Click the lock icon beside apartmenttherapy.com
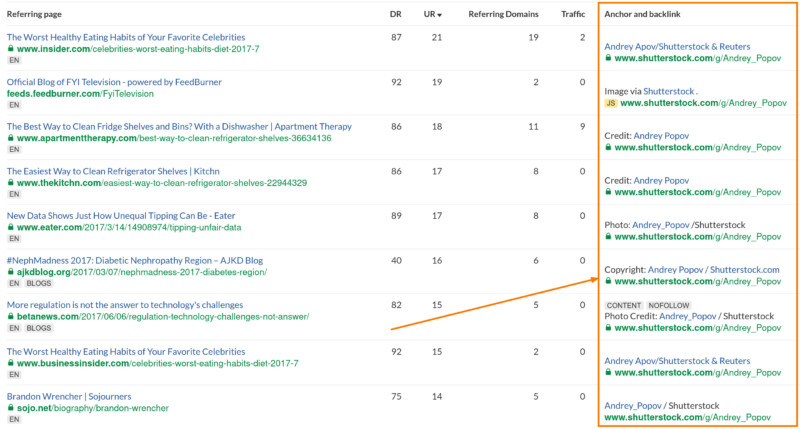Viewport: 800px width, 429px height. tap(11, 138)
